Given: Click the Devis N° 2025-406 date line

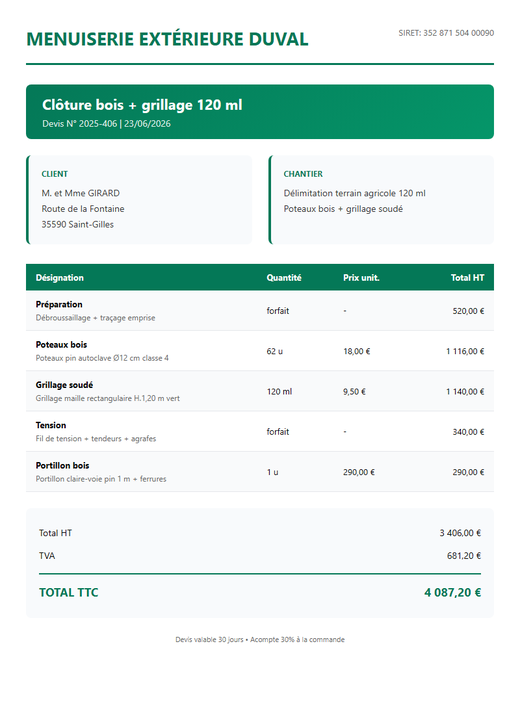Looking at the screenshot, I should tap(106, 123).
